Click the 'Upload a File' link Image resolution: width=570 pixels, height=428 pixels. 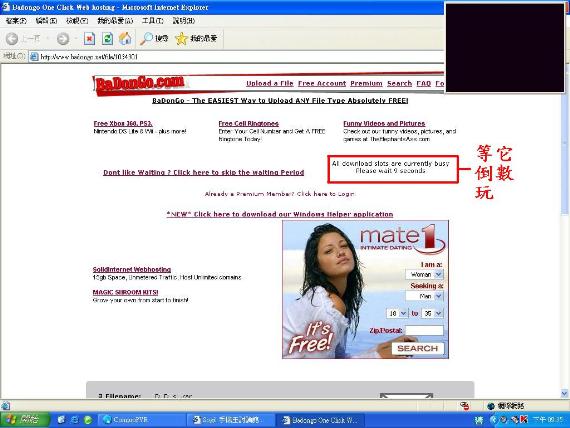point(270,83)
